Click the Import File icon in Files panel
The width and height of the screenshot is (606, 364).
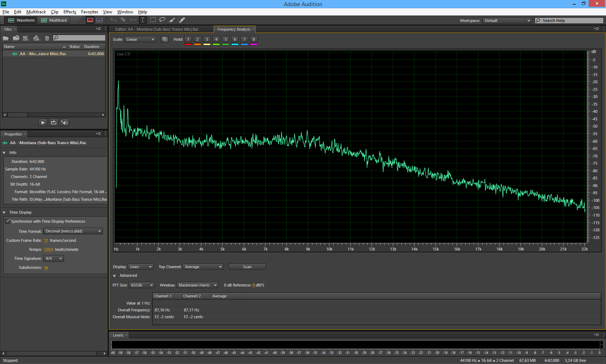pyautogui.click(x=16, y=38)
